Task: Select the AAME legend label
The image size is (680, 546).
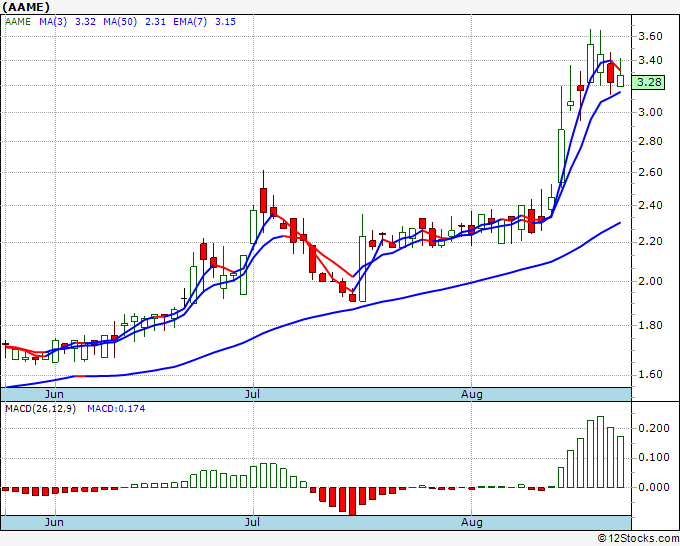Action: tap(18, 22)
